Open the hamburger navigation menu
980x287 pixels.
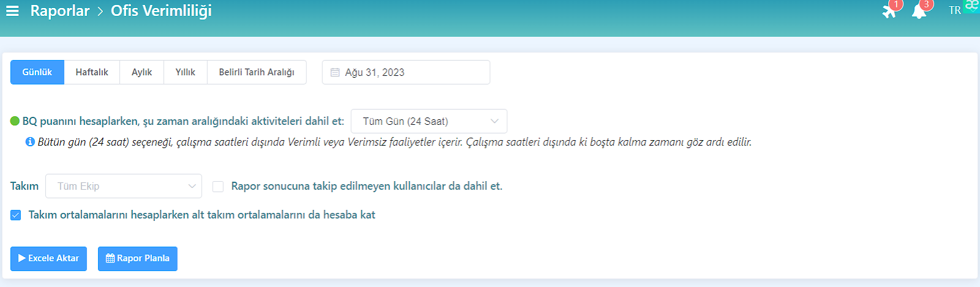[12, 11]
